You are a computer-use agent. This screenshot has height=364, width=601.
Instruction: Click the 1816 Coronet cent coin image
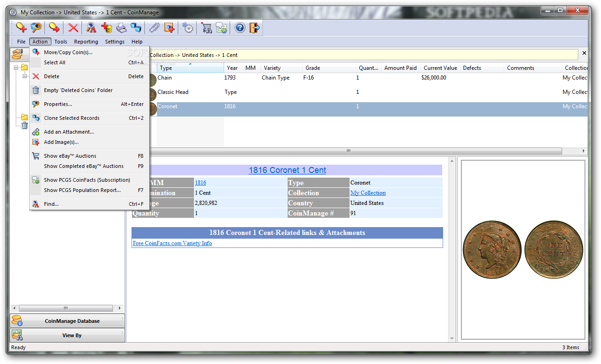point(523,249)
